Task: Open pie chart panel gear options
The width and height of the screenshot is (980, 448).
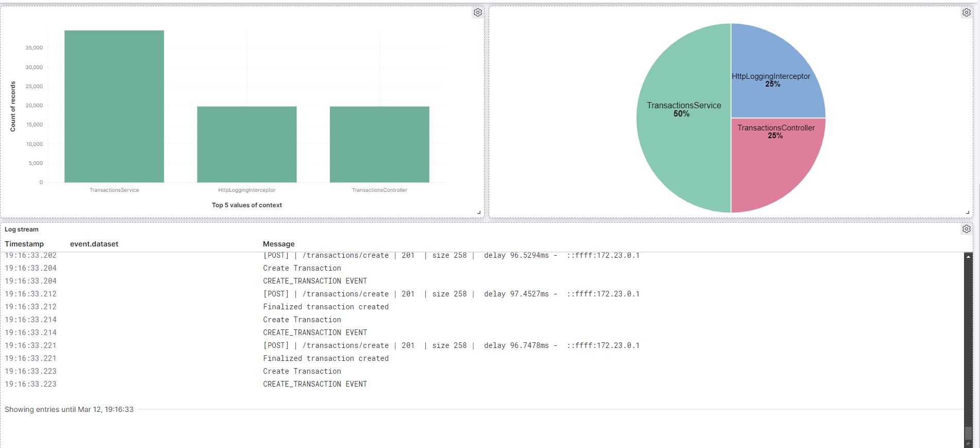Action: click(967, 12)
